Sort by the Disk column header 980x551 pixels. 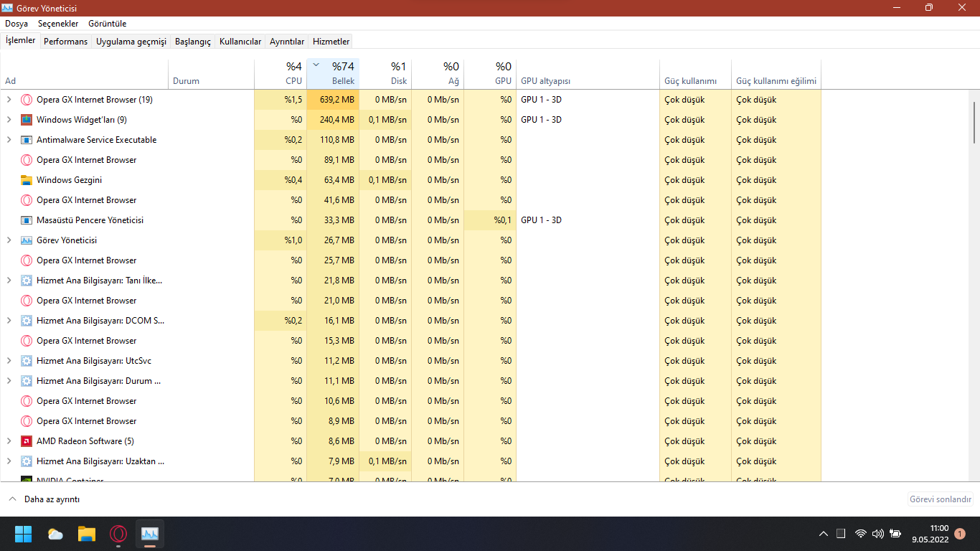click(x=385, y=73)
